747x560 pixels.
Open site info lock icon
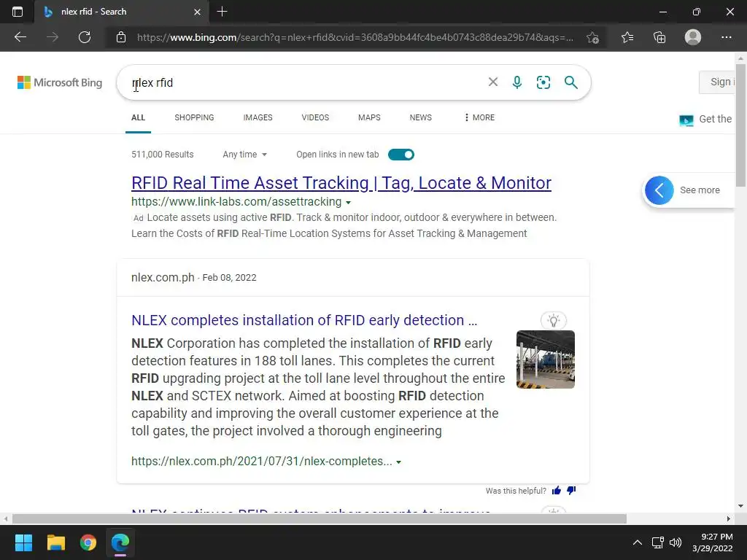[121, 37]
